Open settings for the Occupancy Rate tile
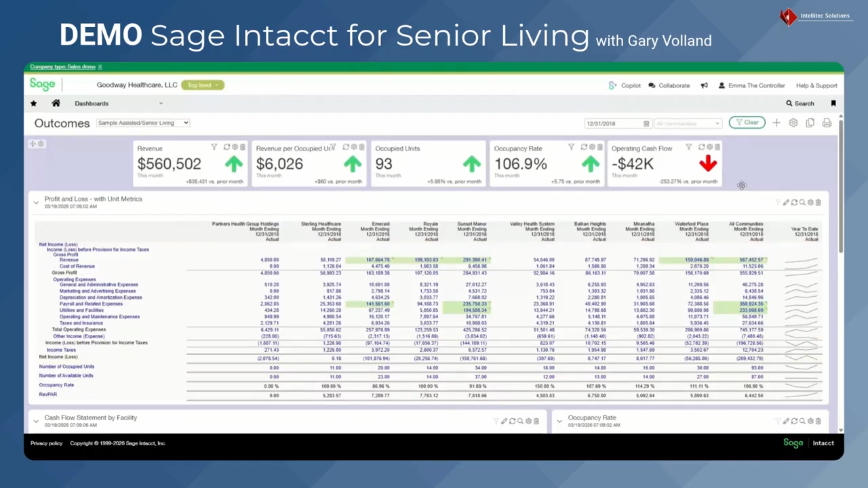This screenshot has height=488, width=868. 591,147
